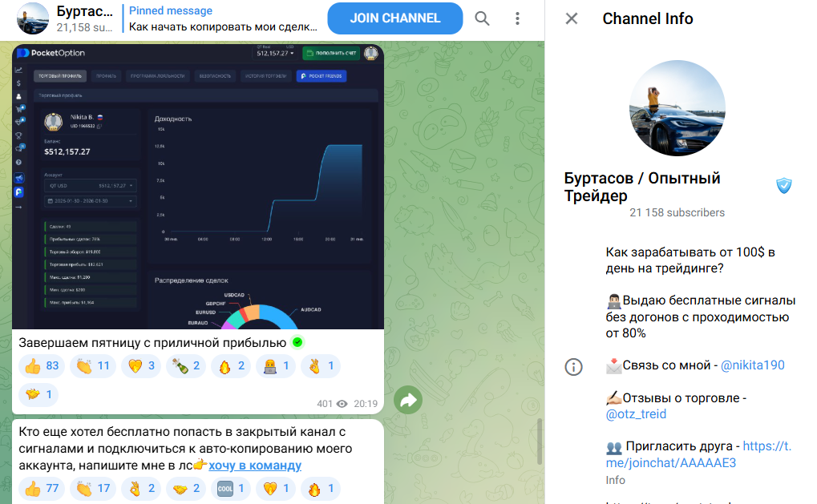Click the 401 views eye icon
817x504 pixels.
point(342,404)
